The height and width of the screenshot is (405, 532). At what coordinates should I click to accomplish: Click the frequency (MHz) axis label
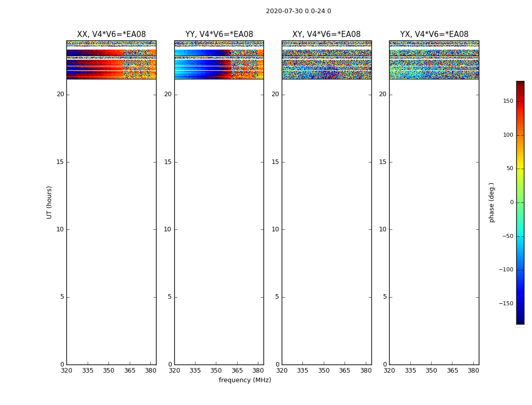[x=245, y=380]
